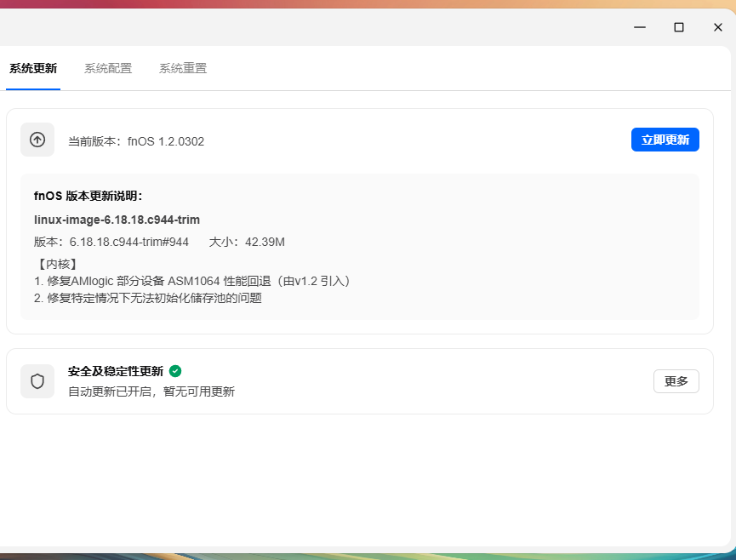Switch to the 系统更新 tab
The height and width of the screenshot is (560, 736).
point(33,69)
